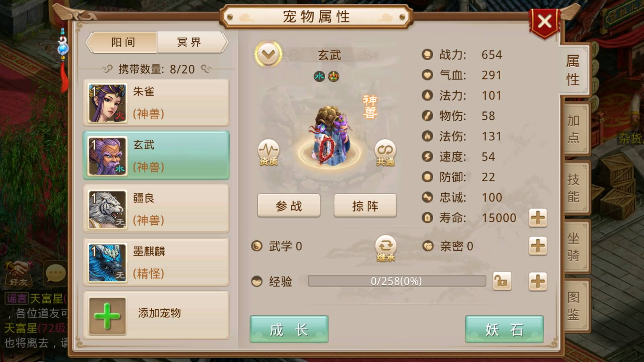Image resolution: width=644 pixels, height=362 pixels.
Task: Select the 朱雀 pet entry
Action: tap(156, 103)
